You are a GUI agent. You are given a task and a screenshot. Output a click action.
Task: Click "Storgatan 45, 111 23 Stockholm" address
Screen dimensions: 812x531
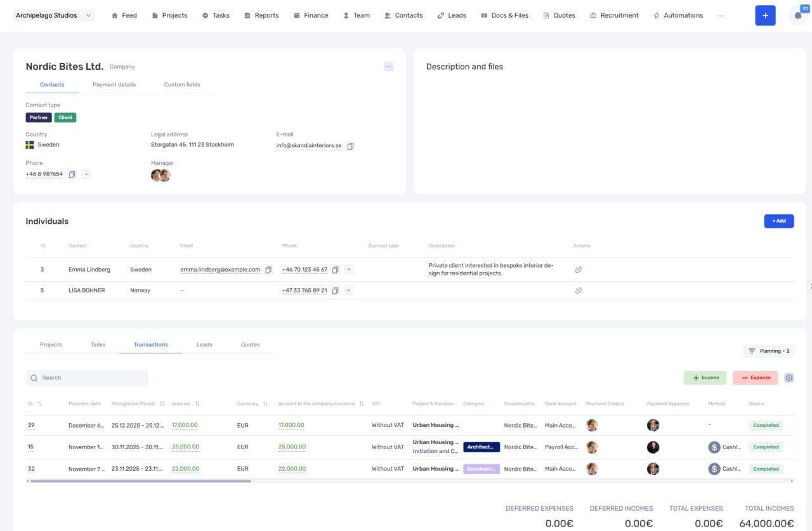pos(192,145)
